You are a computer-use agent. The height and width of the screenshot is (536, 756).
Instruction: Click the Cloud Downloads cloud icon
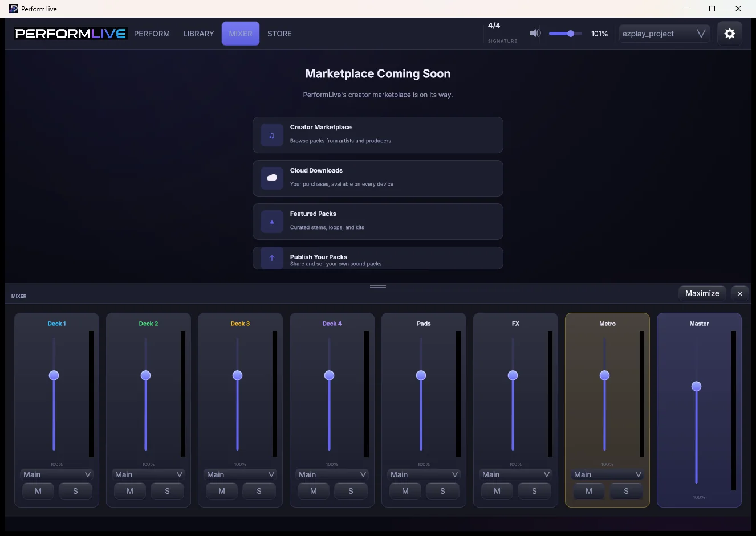pyautogui.click(x=272, y=178)
